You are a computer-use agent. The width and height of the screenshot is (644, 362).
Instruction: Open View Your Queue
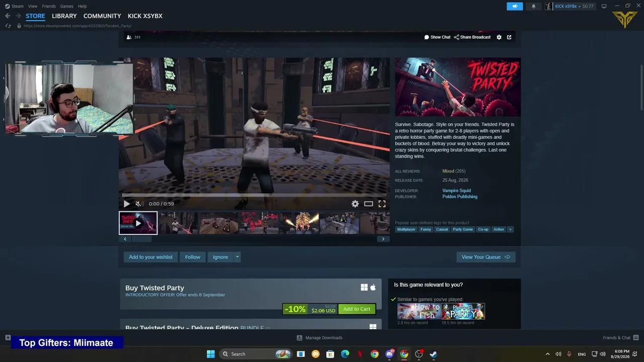tap(486, 257)
